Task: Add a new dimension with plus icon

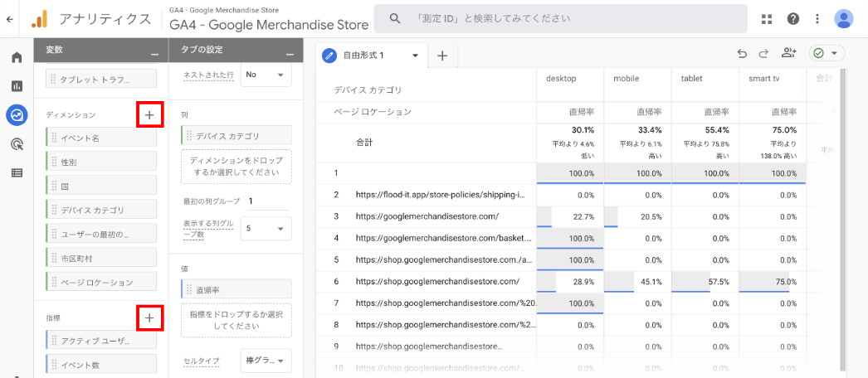Action: click(150, 115)
